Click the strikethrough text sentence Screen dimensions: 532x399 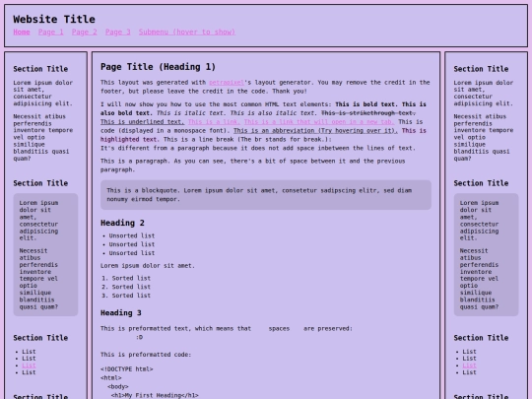(368, 113)
